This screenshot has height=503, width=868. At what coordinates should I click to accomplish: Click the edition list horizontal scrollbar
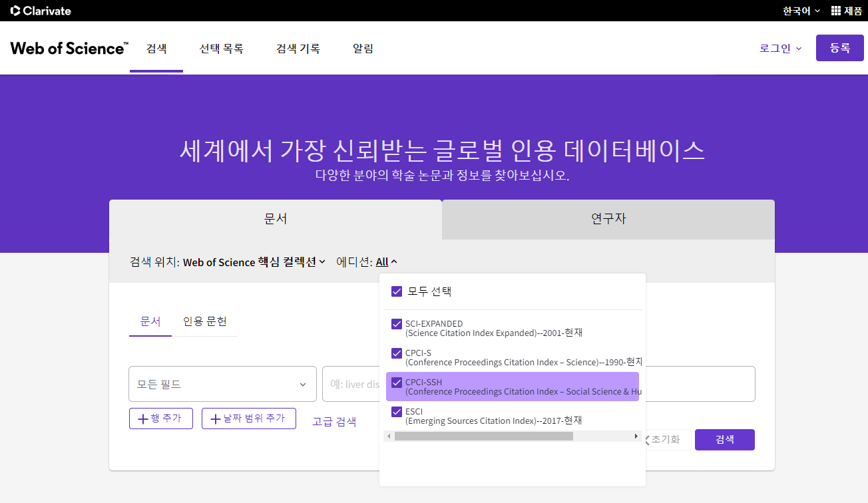point(484,436)
